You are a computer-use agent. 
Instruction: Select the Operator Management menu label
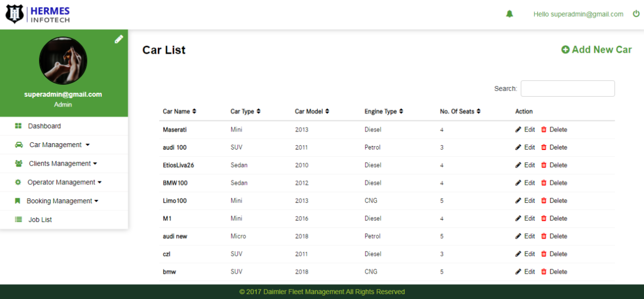(61, 182)
